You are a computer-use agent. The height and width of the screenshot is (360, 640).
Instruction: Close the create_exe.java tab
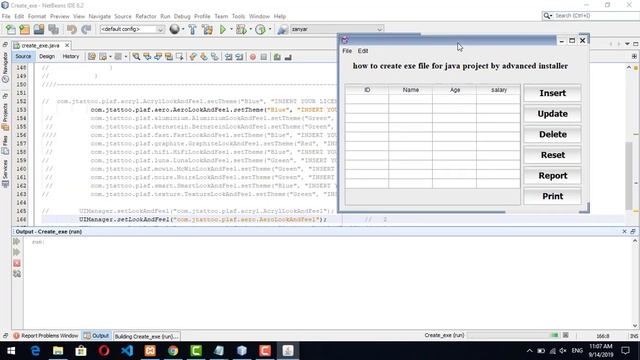pos(67,45)
